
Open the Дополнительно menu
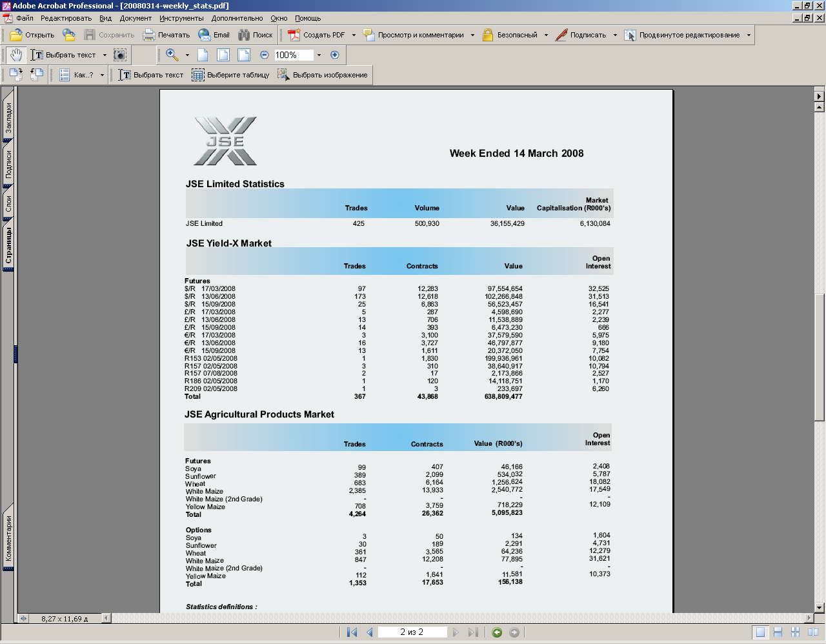237,18
